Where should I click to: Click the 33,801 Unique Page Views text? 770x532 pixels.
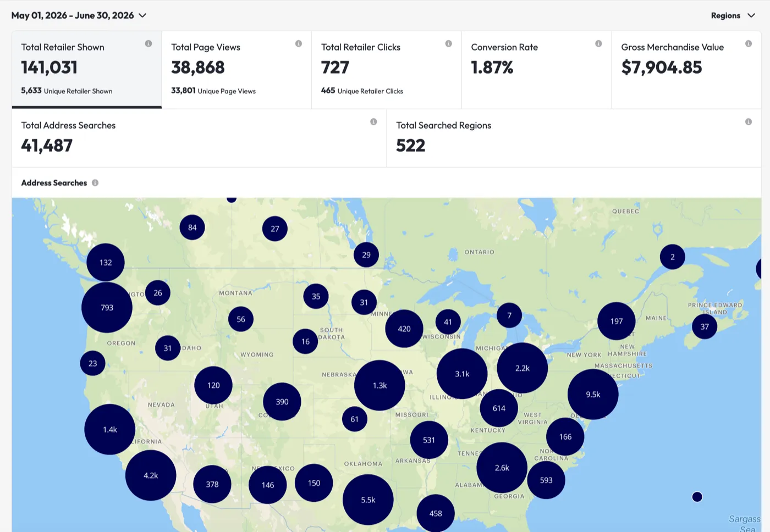pos(213,91)
